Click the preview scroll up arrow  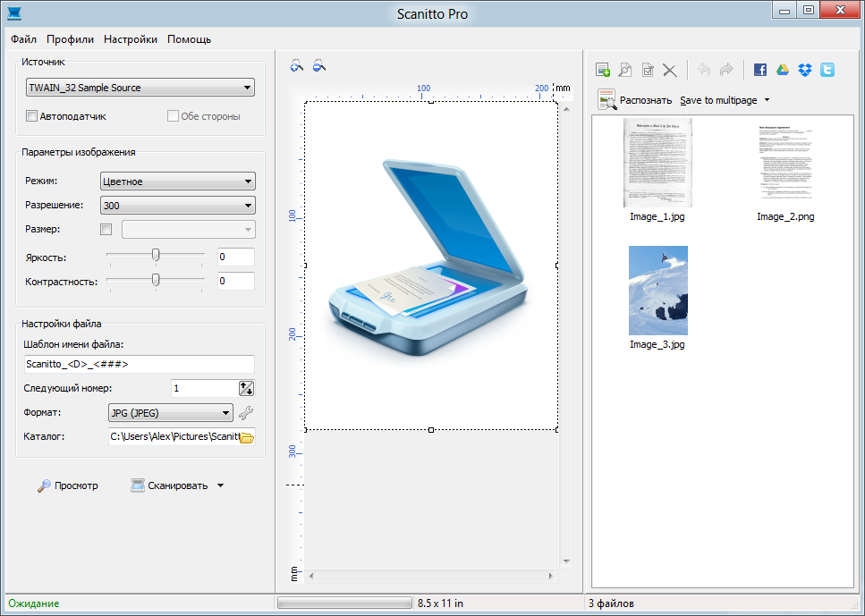click(x=566, y=109)
